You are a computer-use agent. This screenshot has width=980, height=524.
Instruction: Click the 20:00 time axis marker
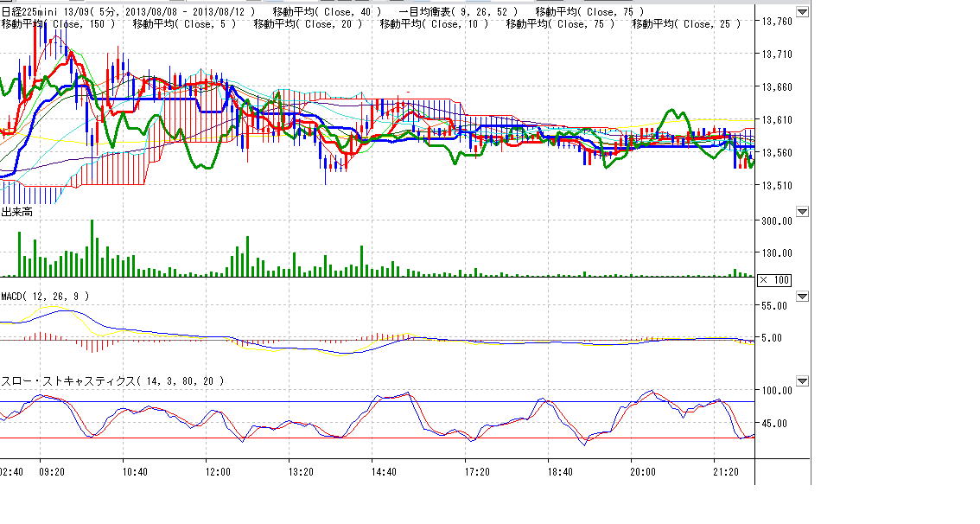643,472
